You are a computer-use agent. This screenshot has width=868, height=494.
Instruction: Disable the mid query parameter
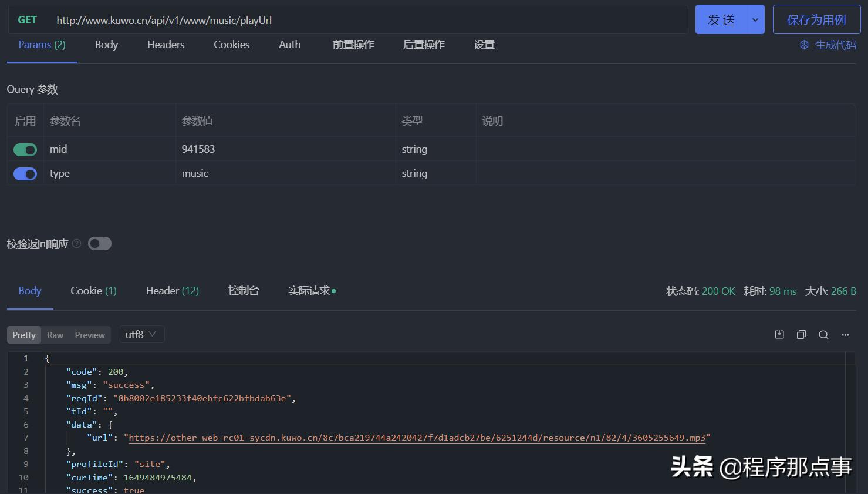point(25,150)
